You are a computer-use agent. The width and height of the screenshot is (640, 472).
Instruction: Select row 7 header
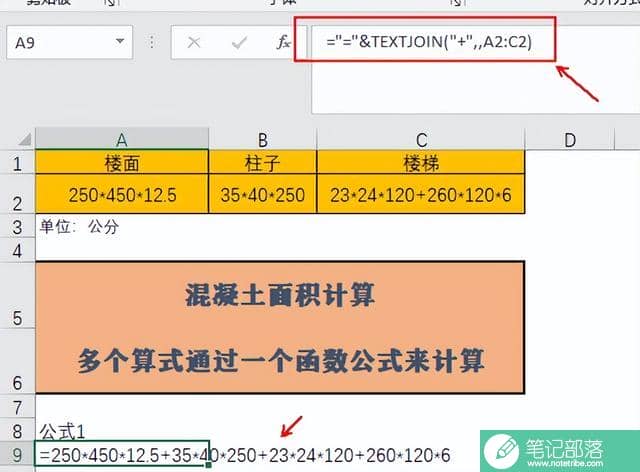point(17,407)
